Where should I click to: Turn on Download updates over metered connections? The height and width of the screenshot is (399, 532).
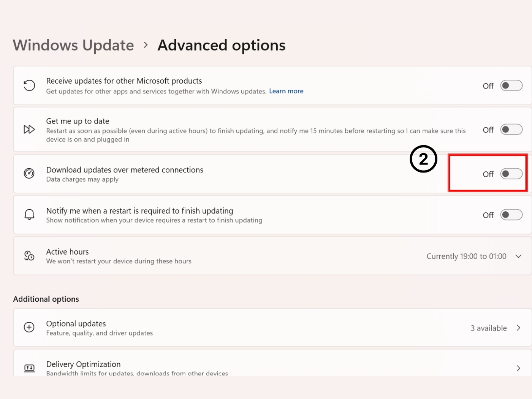tap(511, 174)
